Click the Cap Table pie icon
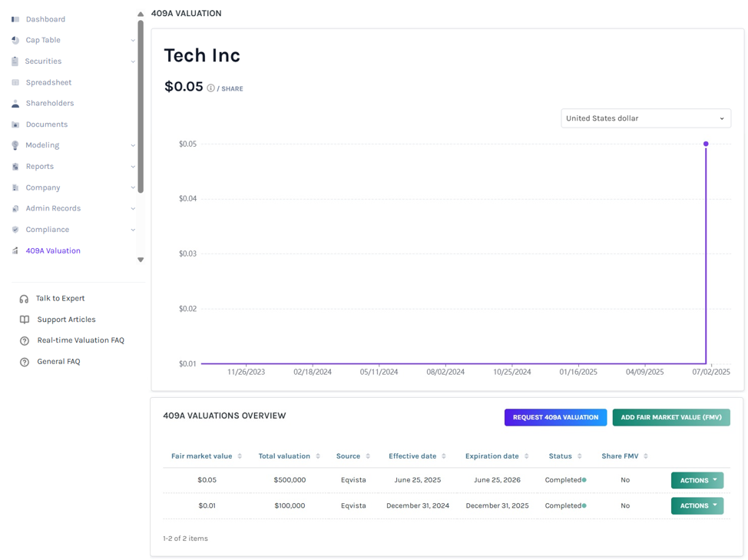 [x=15, y=40]
